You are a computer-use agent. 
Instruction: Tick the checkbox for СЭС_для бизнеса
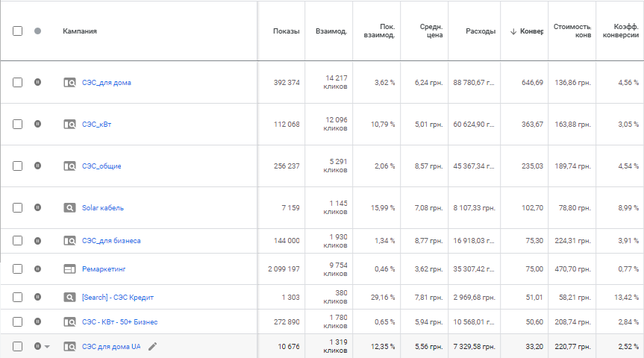tap(17, 241)
